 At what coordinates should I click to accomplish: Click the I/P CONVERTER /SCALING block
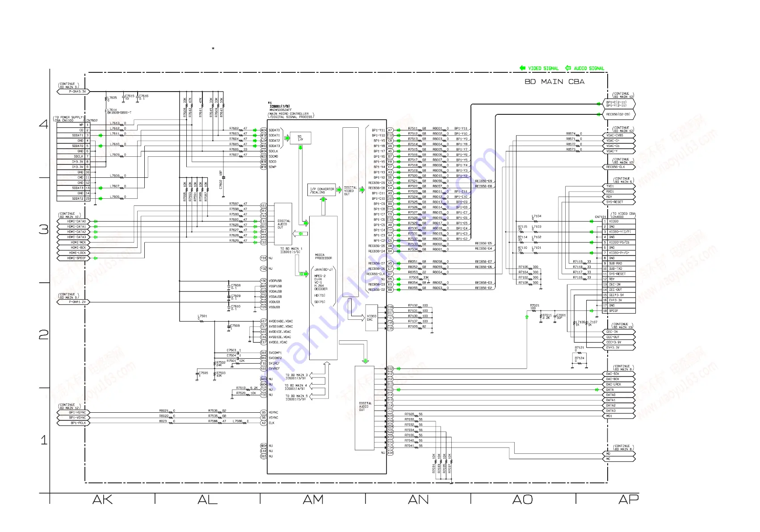(322, 190)
